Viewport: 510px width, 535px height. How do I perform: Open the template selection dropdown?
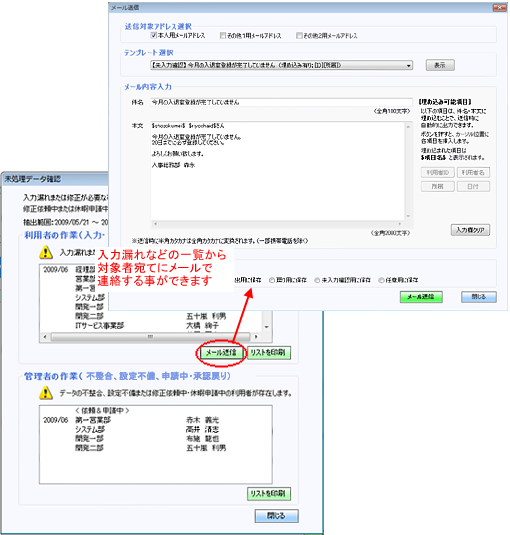281,65
